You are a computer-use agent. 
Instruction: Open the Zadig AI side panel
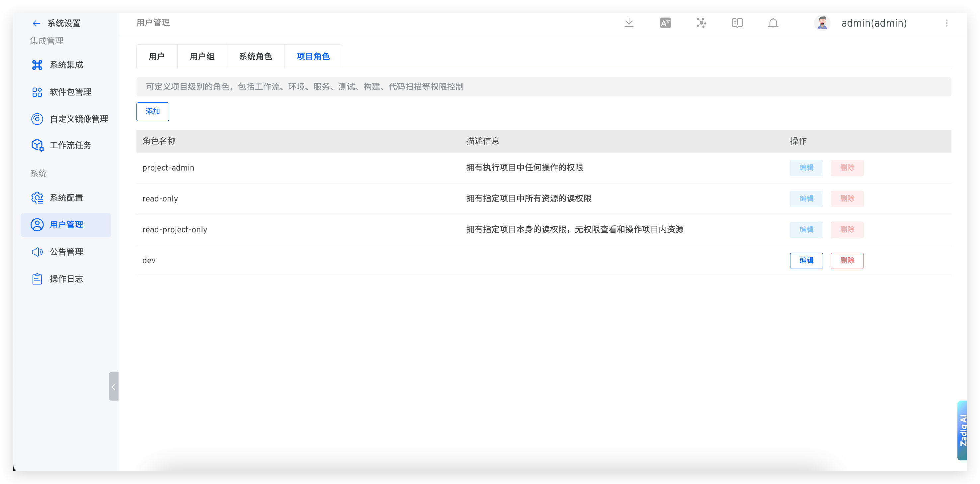(x=962, y=430)
